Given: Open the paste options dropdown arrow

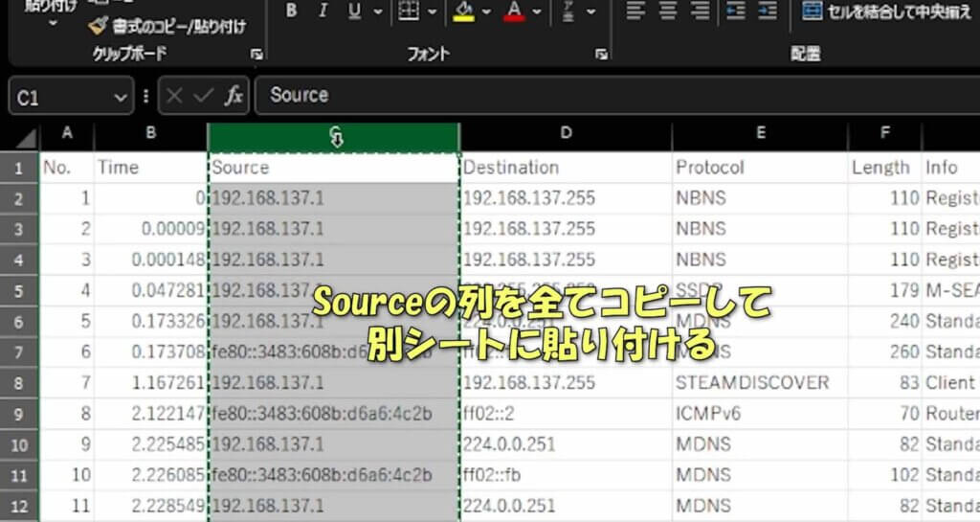Looking at the screenshot, I should [53, 22].
